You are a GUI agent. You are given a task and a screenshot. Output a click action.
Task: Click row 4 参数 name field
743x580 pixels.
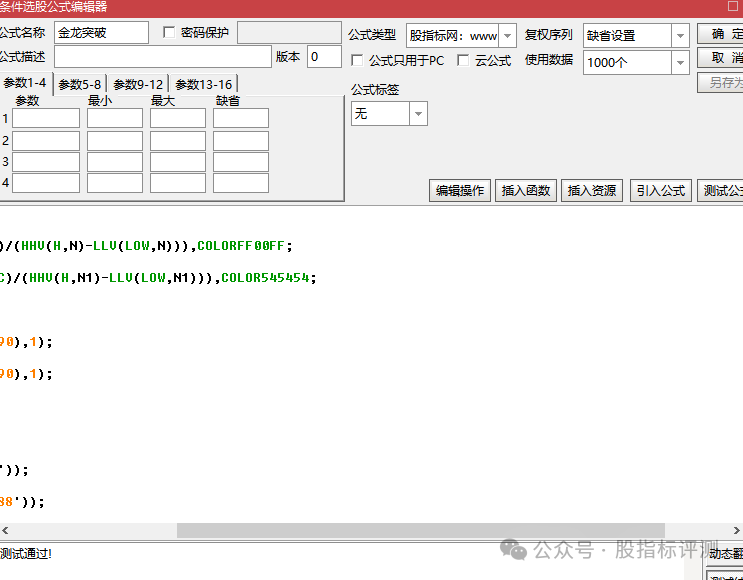pyautogui.click(x=46, y=183)
